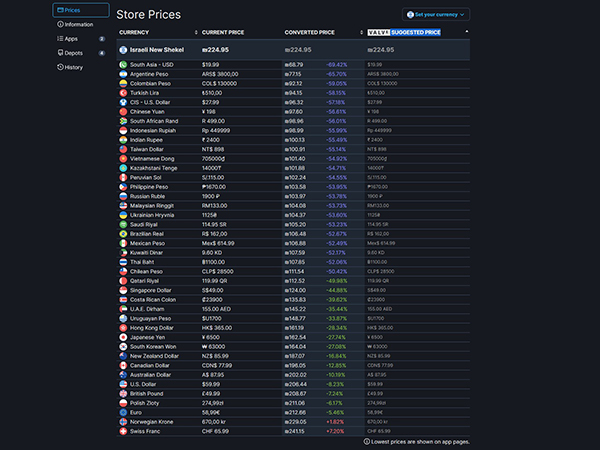Click the South Korean Won flag icon
600x450 pixels.
pos(123,347)
